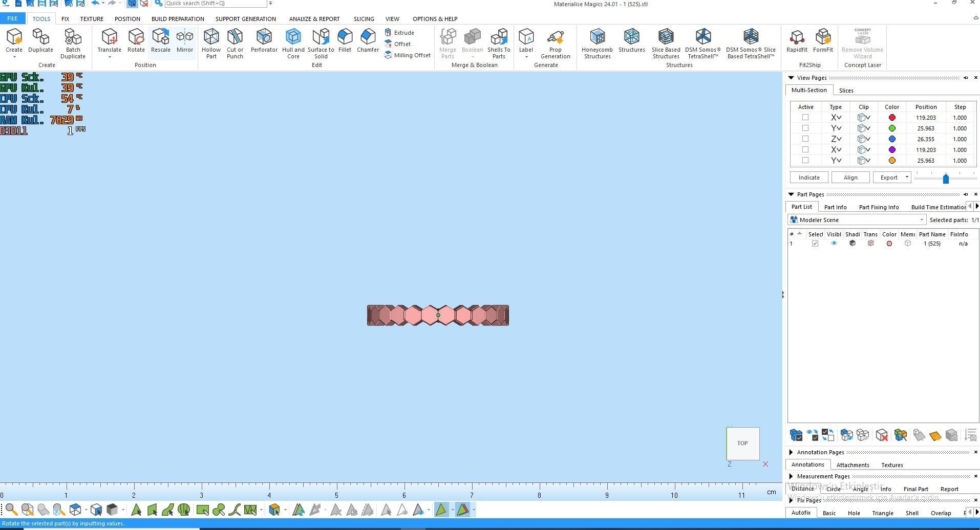Toggle Active checkbox for blue Z section
Screen dimensions: 980x530
point(805,139)
